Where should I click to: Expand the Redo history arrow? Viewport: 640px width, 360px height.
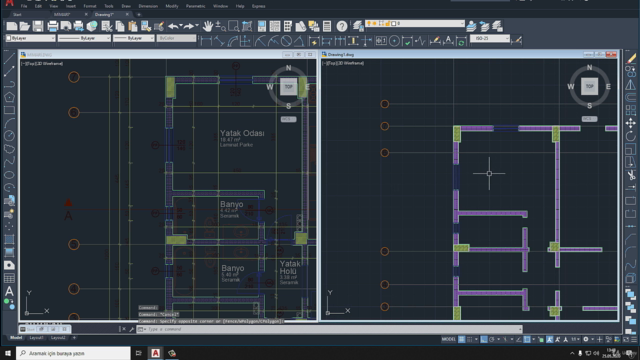[197, 26]
